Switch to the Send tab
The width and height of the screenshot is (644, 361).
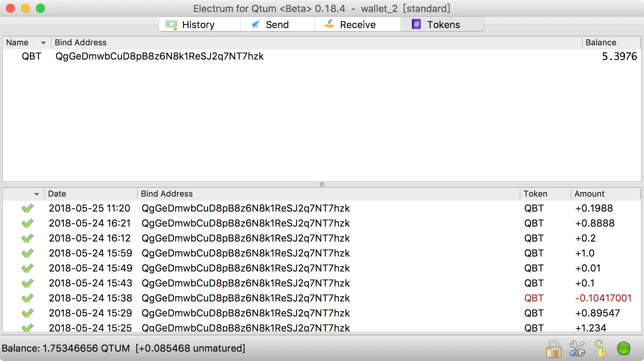click(277, 25)
